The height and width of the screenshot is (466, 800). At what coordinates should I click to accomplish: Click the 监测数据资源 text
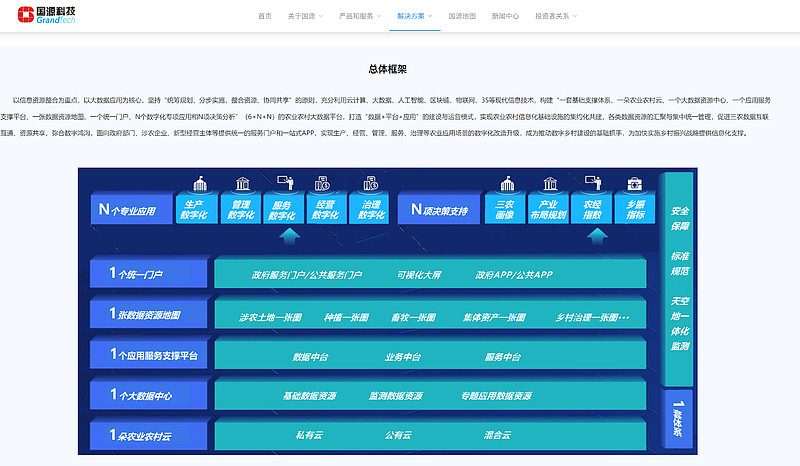[396, 396]
